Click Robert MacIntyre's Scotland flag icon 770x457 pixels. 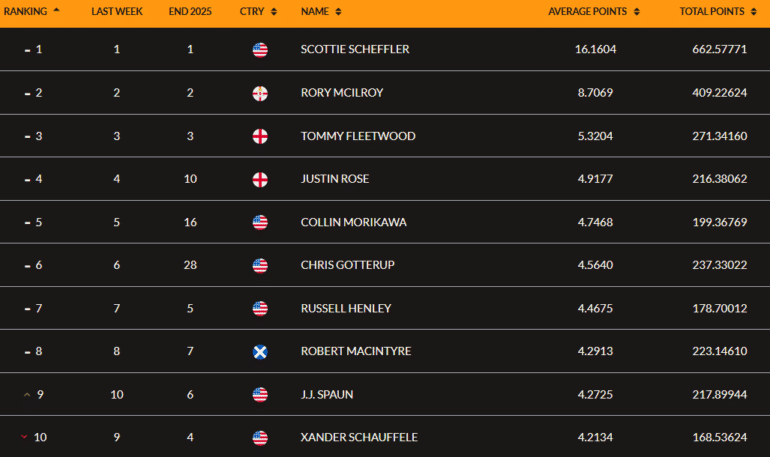[x=260, y=351]
